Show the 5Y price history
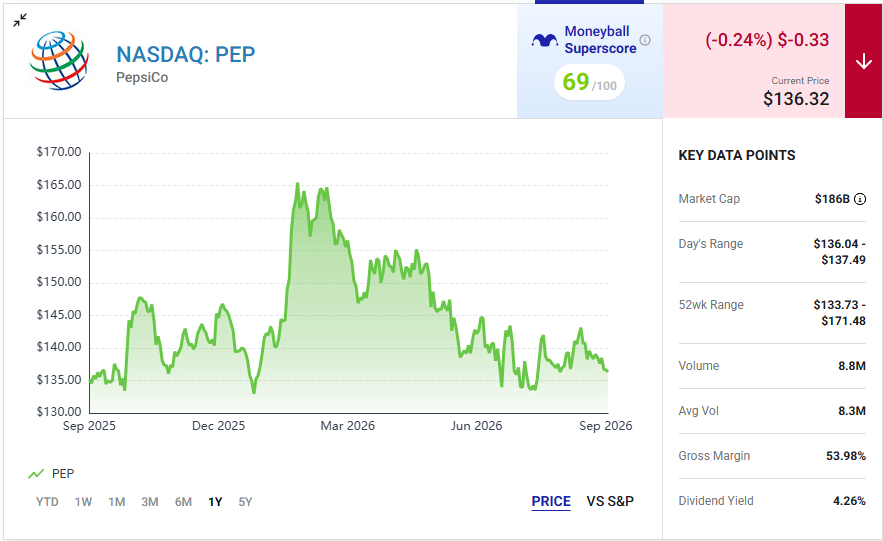 coord(245,502)
